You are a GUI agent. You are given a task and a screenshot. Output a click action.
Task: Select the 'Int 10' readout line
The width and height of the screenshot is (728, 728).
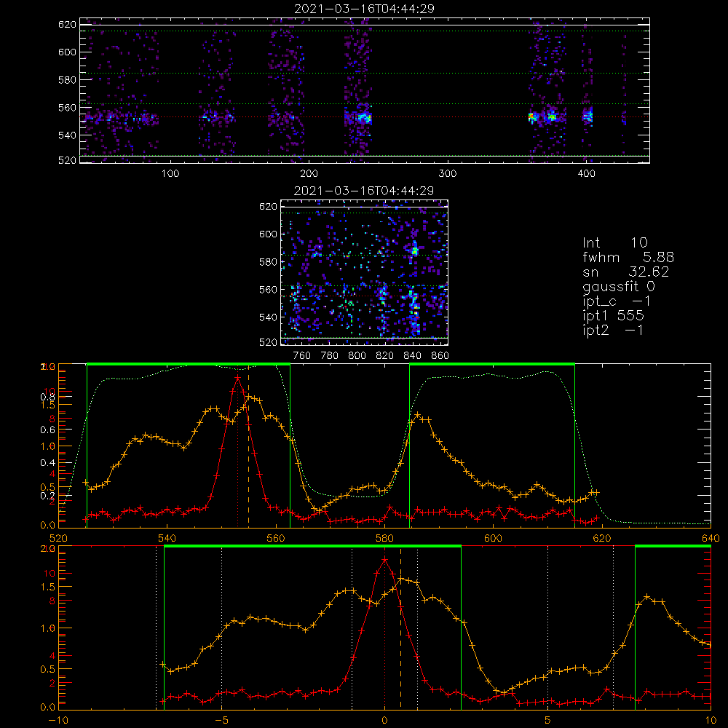pos(614,242)
